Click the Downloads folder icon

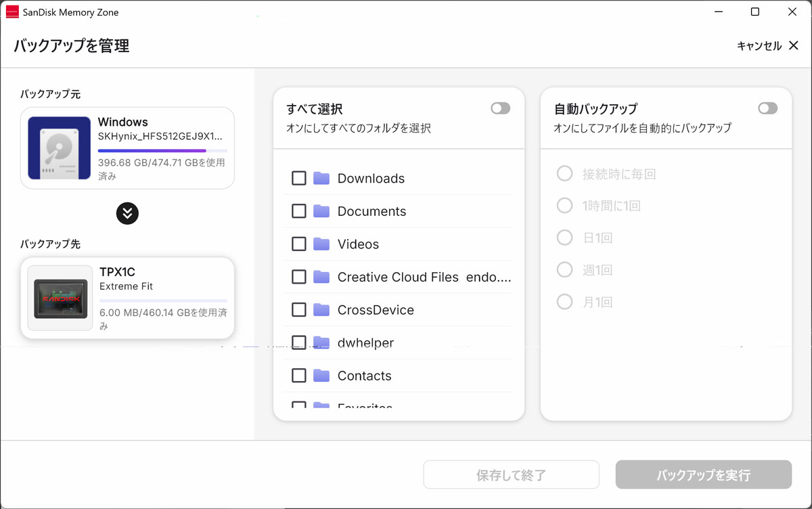[321, 179]
